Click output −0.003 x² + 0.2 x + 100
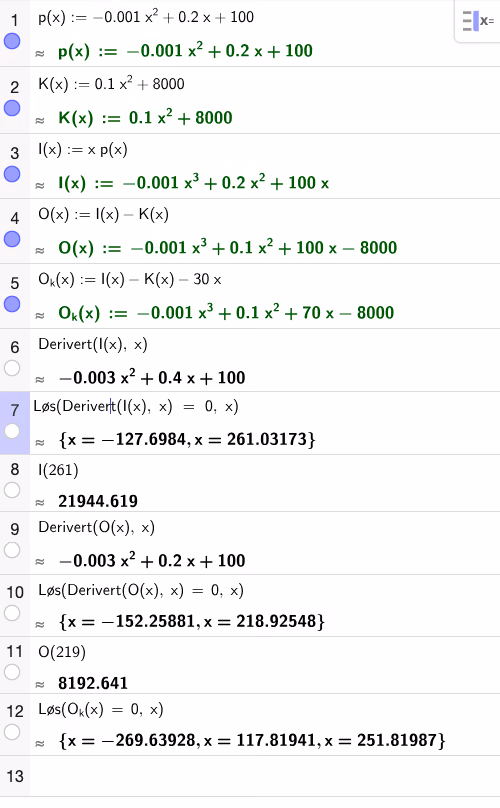Screen dimensions: 500x808 (x=153, y=561)
